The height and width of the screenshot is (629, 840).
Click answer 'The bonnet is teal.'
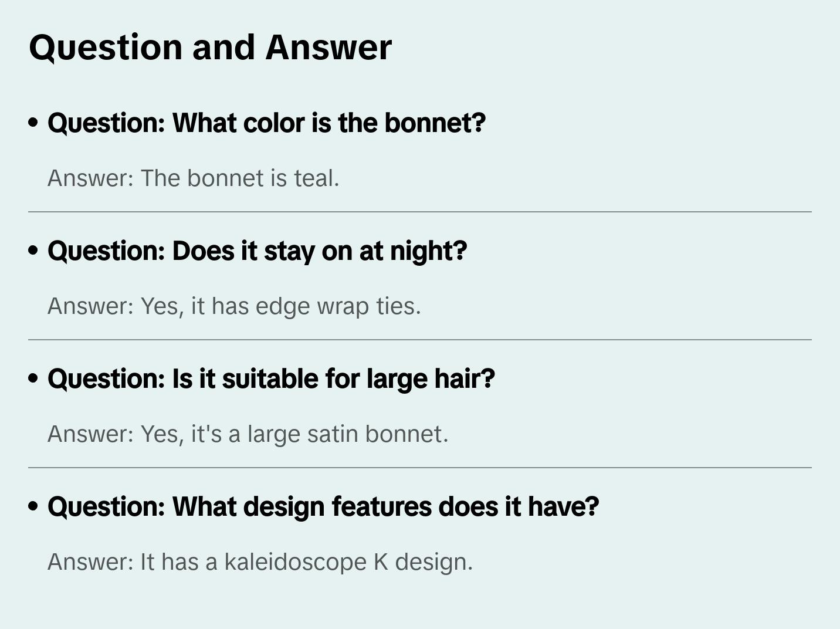194,178
